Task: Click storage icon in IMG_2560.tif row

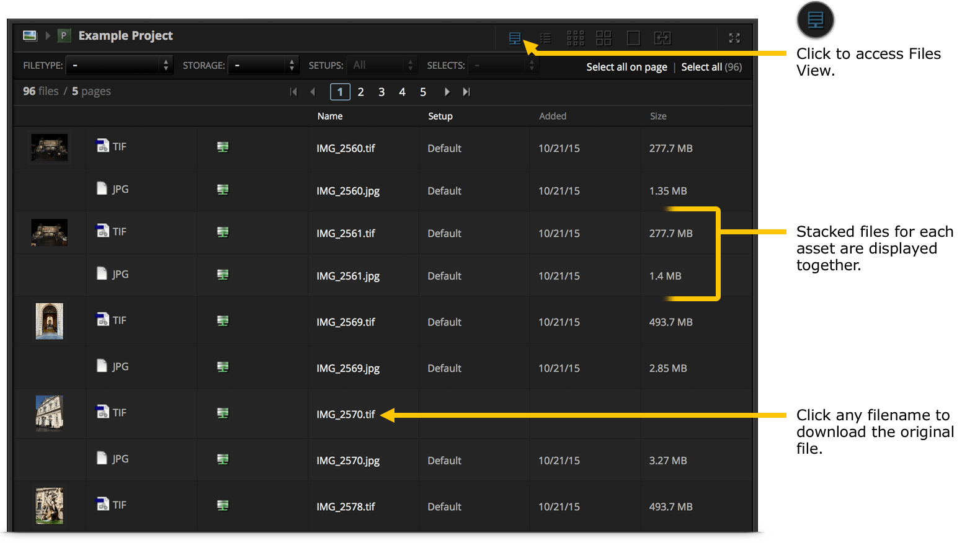Action: [223, 147]
